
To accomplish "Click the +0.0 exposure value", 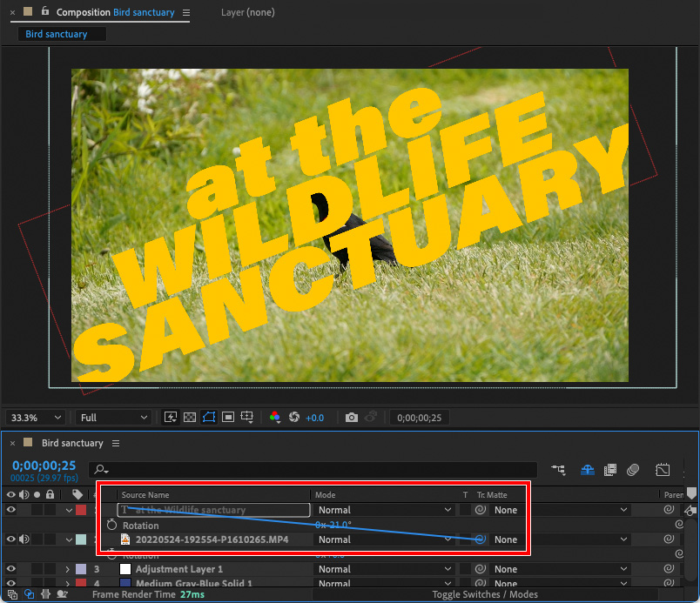I will coord(314,418).
